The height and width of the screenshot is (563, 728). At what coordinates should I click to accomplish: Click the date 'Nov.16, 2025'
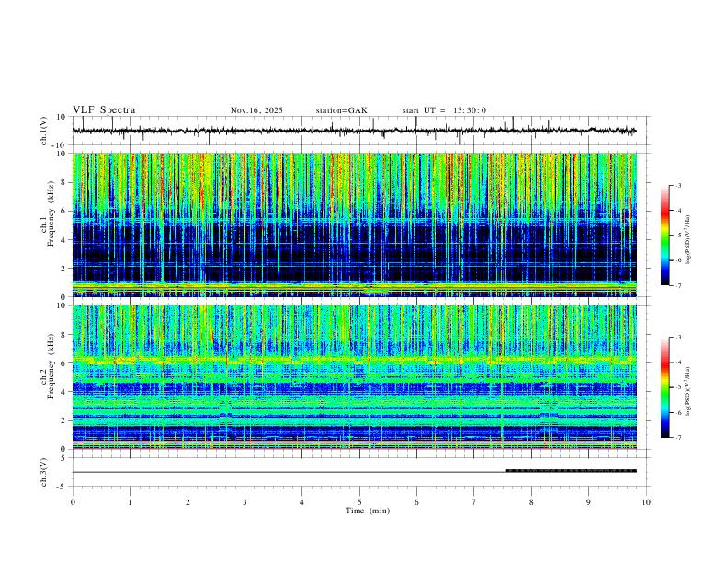(x=256, y=110)
